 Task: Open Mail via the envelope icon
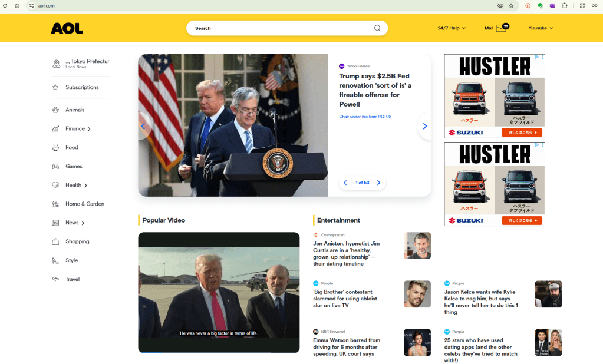click(501, 28)
